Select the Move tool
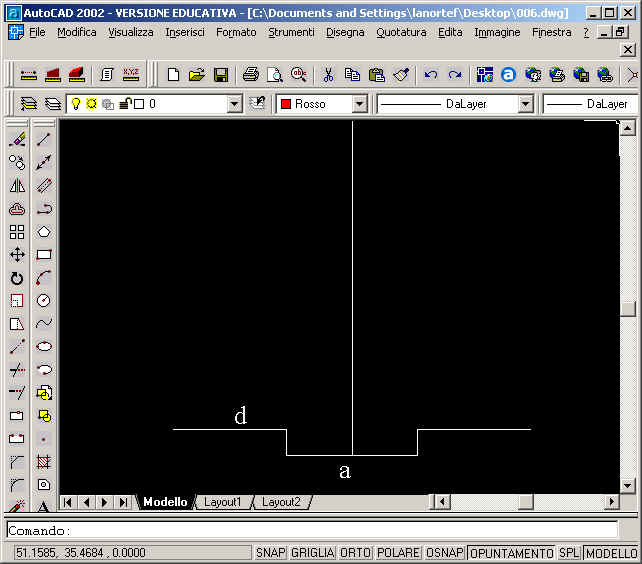642x564 pixels. point(17,255)
